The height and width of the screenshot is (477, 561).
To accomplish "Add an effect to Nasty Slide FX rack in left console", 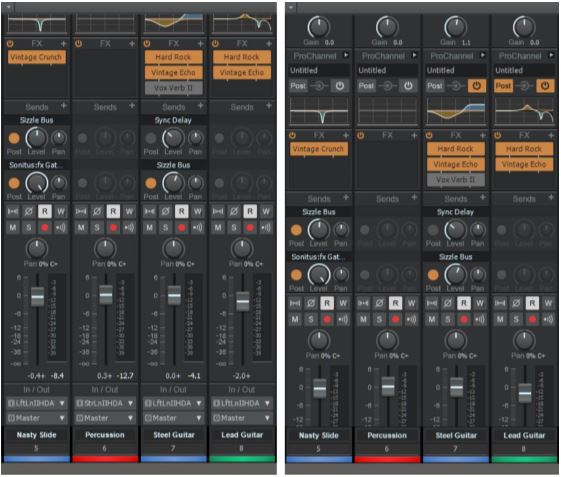I will tap(63, 44).
